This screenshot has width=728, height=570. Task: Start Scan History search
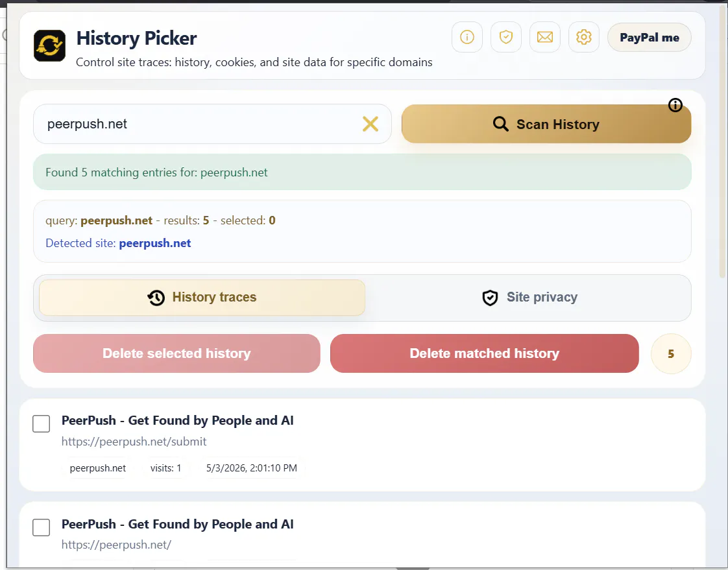click(546, 124)
